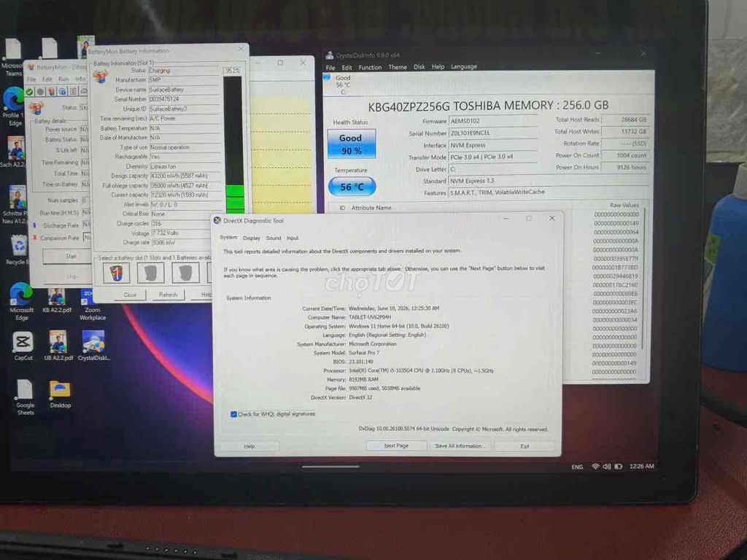The height and width of the screenshot is (560, 747).
Task: Click the volume icon in system tray
Action: (606, 466)
